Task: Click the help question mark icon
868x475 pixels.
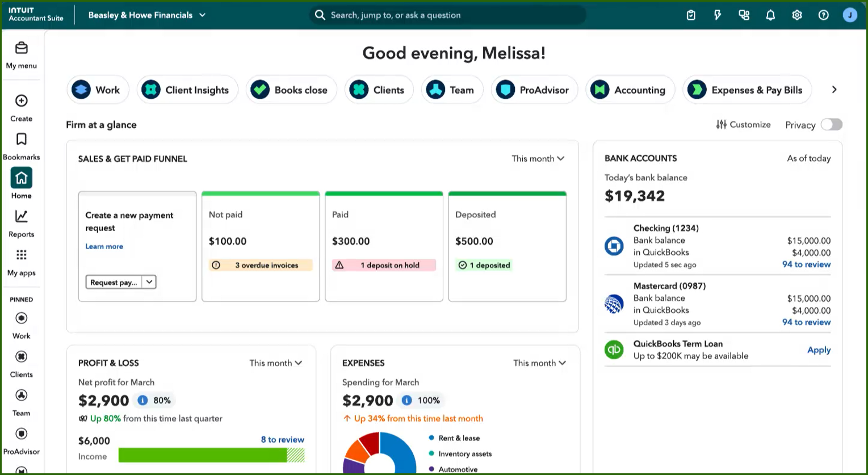Action: (823, 15)
